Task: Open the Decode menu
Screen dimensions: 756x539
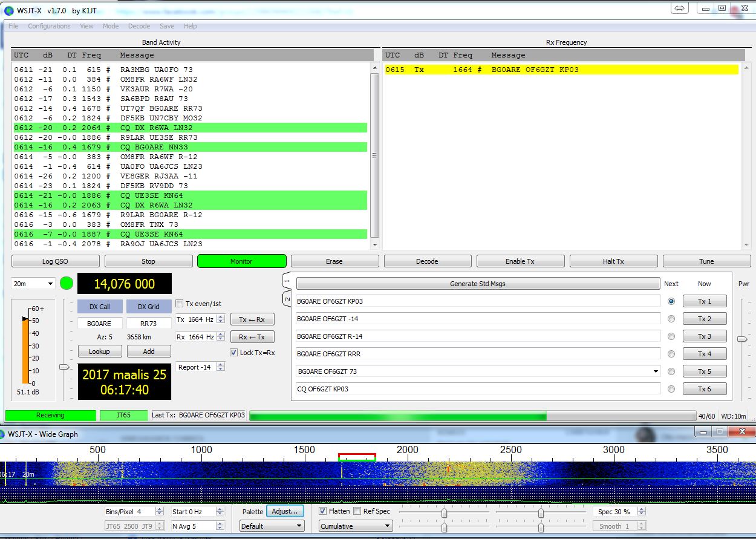Action: coord(139,26)
